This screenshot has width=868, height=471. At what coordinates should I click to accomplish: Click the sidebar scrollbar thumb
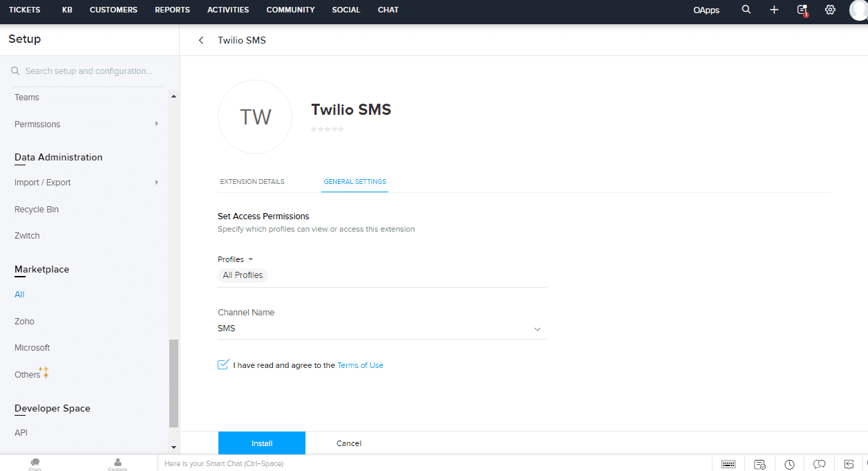(173, 383)
